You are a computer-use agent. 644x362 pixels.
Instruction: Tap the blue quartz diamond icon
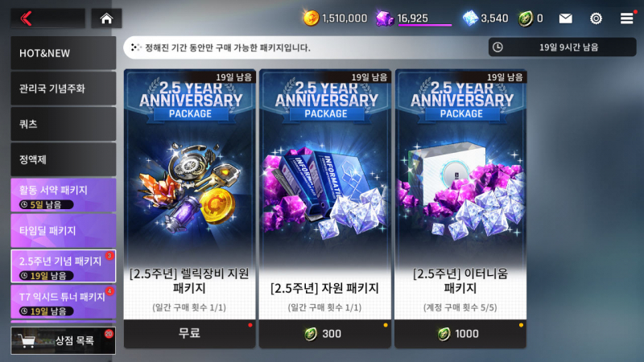(470, 19)
